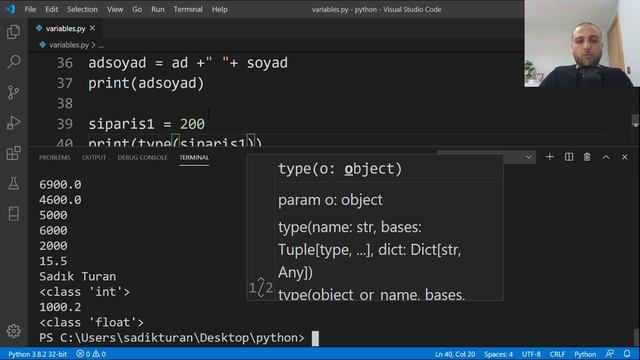Open the Run and Debug view icon

click(13, 123)
